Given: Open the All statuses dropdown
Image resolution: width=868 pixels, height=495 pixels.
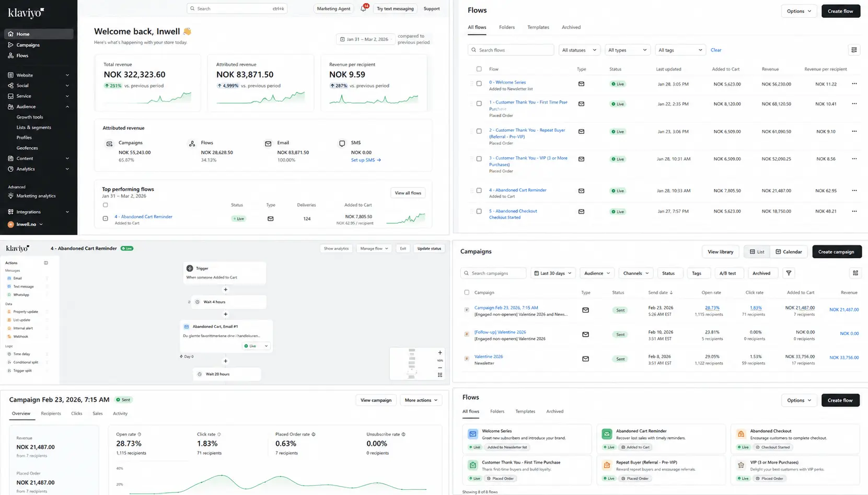Looking at the screenshot, I should pos(579,50).
